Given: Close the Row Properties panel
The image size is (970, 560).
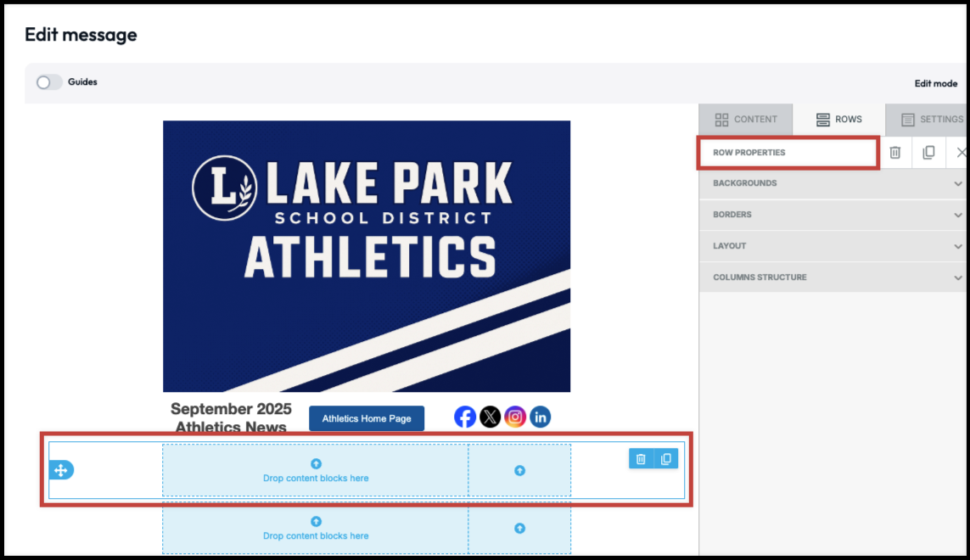Looking at the screenshot, I should pyautogui.click(x=961, y=153).
